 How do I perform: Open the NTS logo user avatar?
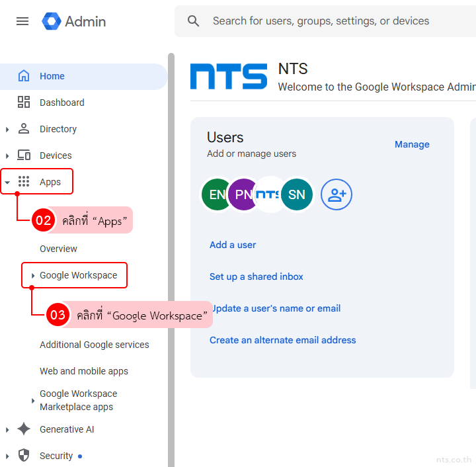tap(268, 194)
